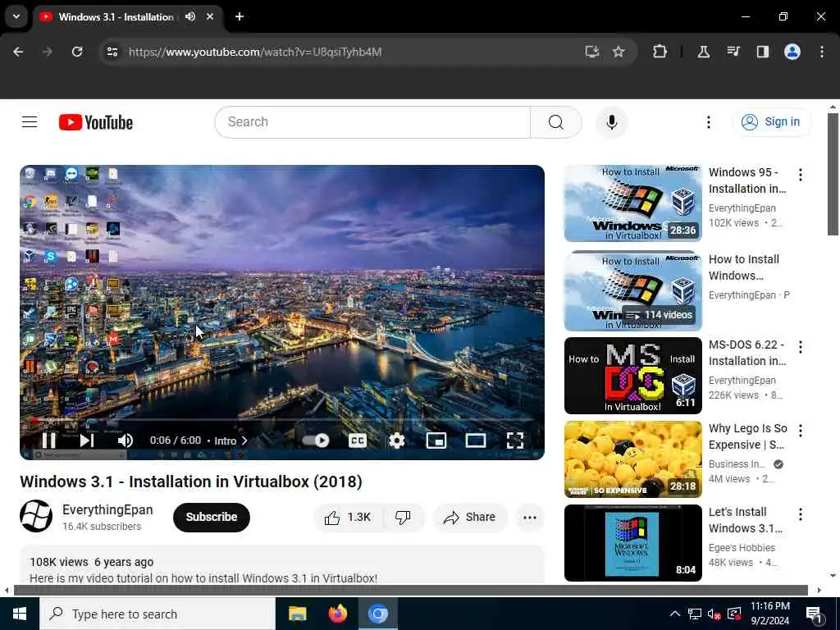Open the notification center icon
Image resolution: width=840 pixels, height=630 pixels.
pyautogui.click(x=814, y=614)
